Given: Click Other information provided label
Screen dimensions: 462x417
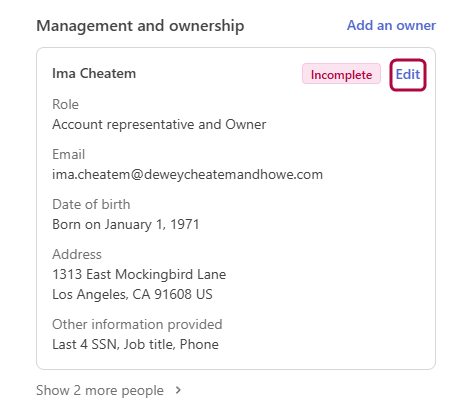Looking at the screenshot, I should pyautogui.click(x=137, y=324).
